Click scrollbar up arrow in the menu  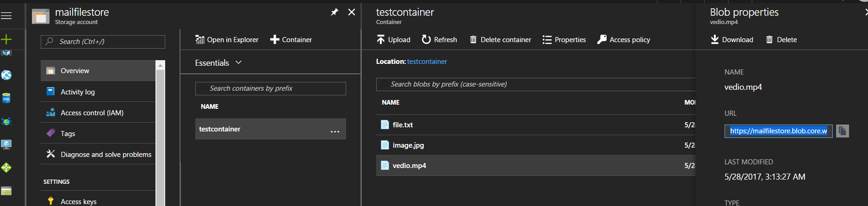pos(160,65)
